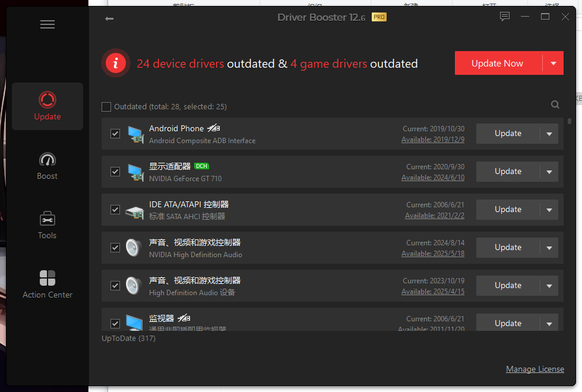
Task: Expand Update options for NVIDIA GeForce GT 710
Action: (x=549, y=172)
